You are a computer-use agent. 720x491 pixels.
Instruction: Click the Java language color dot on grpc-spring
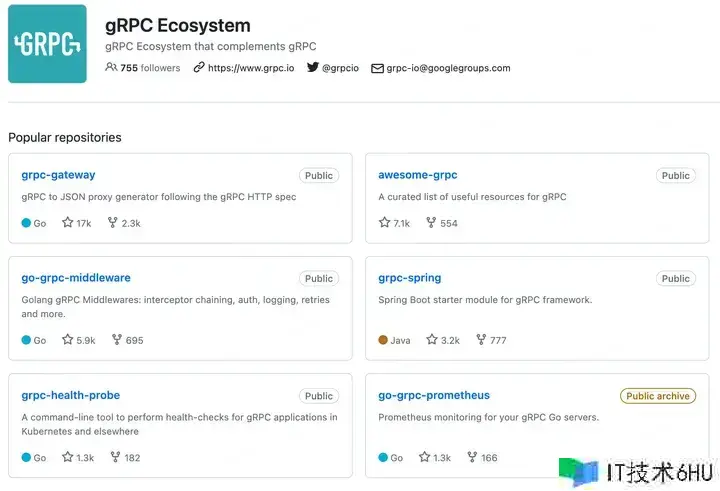coord(383,340)
